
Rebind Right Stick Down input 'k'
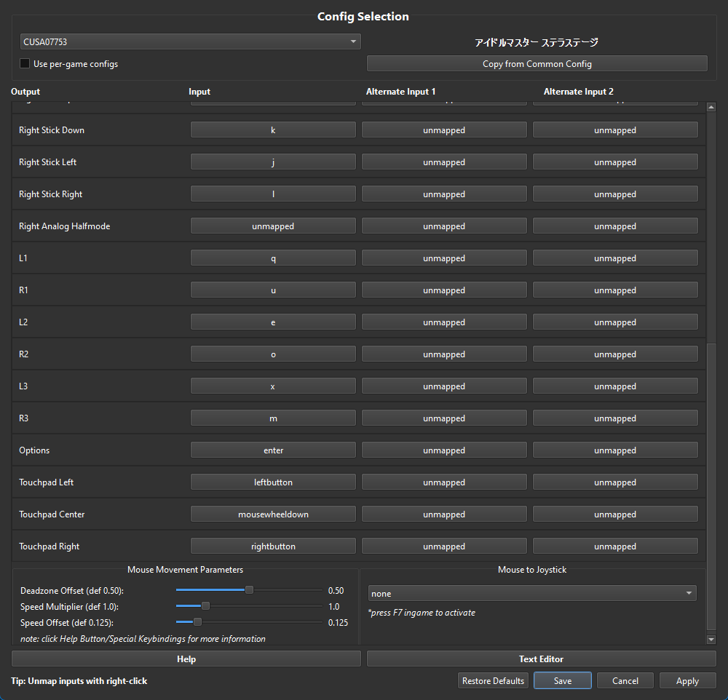273,130
